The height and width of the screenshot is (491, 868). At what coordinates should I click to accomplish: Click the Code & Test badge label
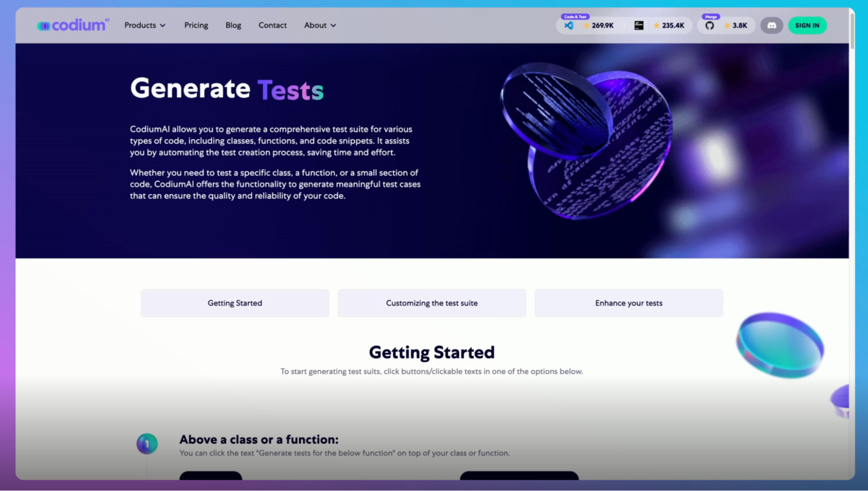[x=575, y=17]
